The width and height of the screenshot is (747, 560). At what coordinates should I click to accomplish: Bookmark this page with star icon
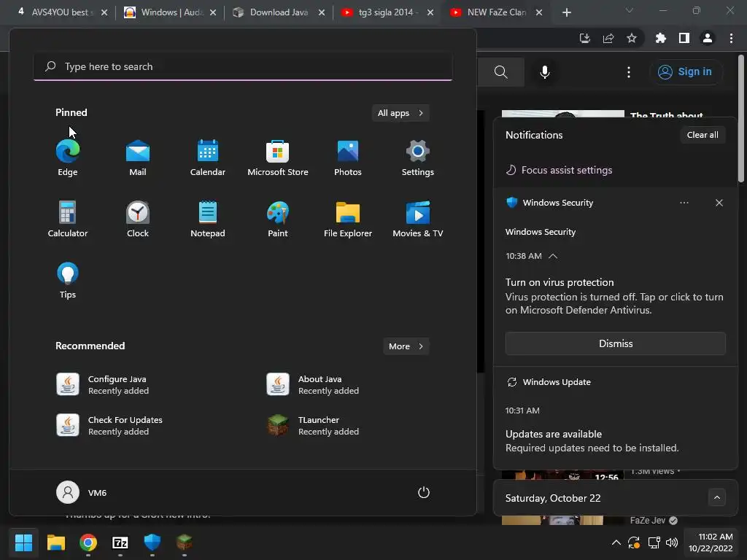[631, 38]
